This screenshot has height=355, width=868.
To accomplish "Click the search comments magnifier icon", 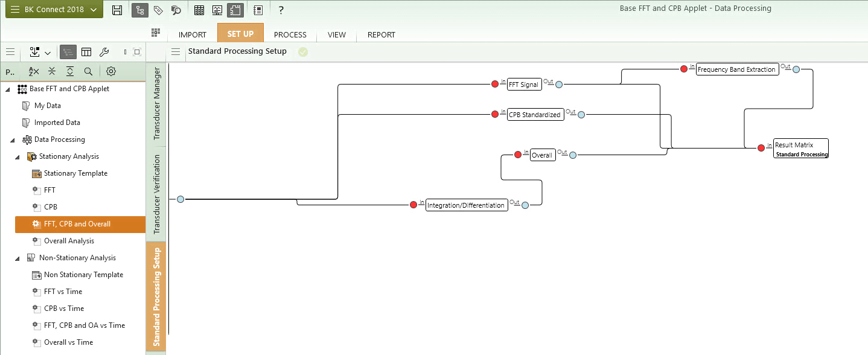I will 176,10.
